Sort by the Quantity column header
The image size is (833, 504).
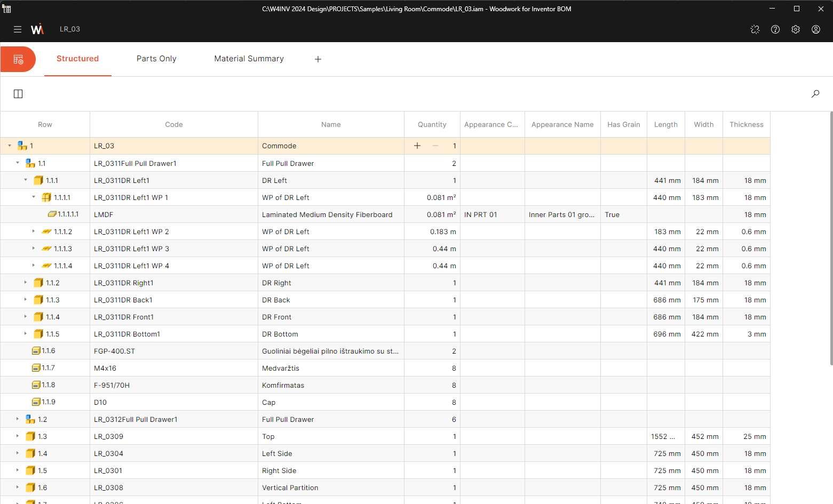(x=432, y=124)
